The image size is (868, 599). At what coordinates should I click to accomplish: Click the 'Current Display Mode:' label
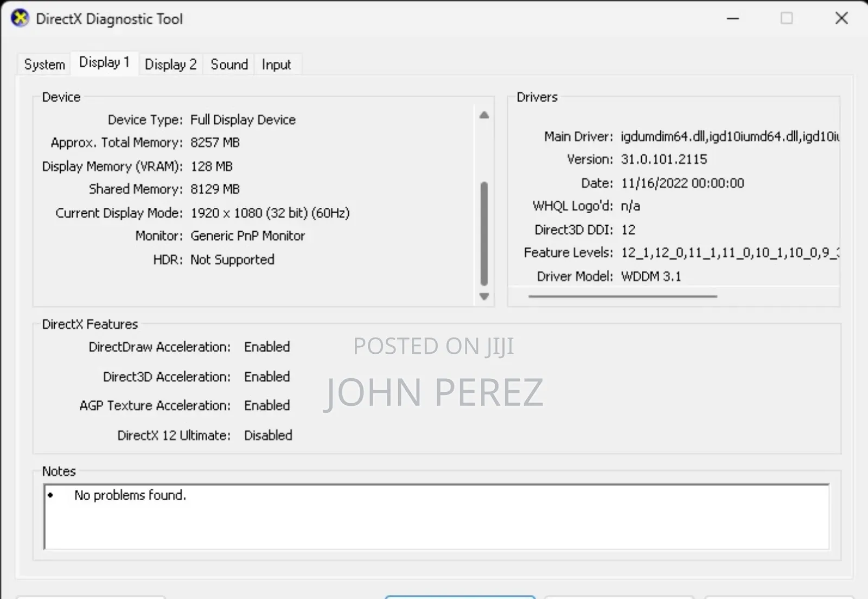[119, 213]
